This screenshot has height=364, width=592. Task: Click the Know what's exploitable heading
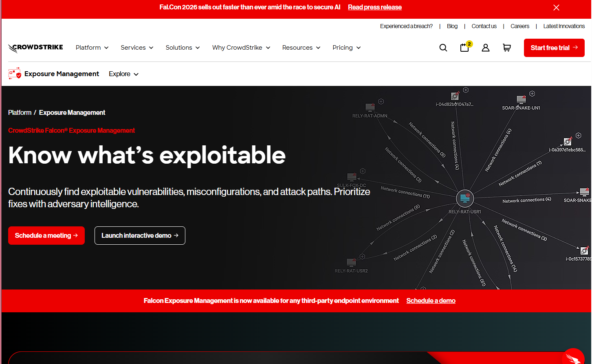[147, 155]
